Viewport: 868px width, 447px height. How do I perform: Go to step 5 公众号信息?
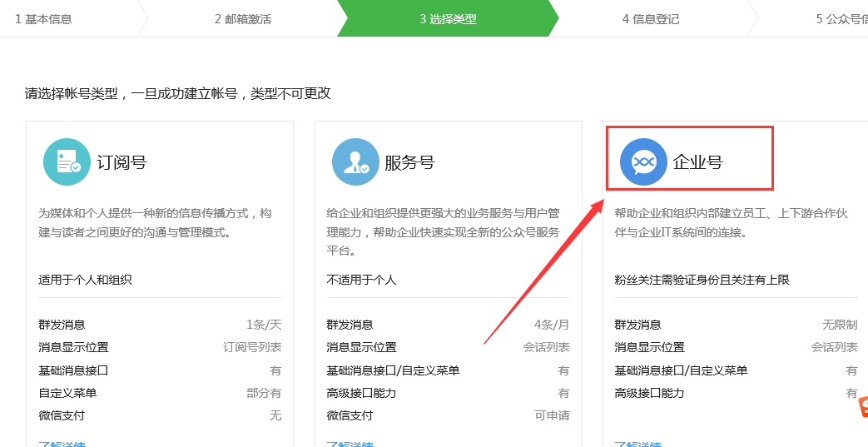coord(842,19)
